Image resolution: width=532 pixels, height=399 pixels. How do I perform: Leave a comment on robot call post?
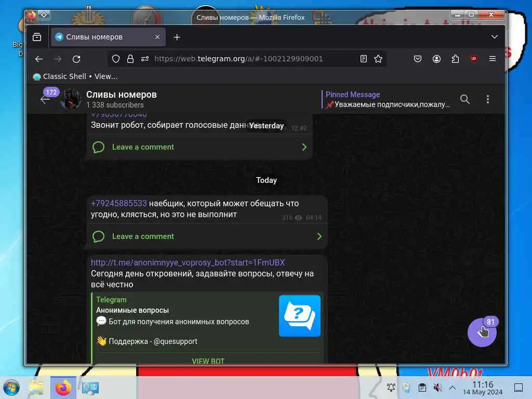143,147
